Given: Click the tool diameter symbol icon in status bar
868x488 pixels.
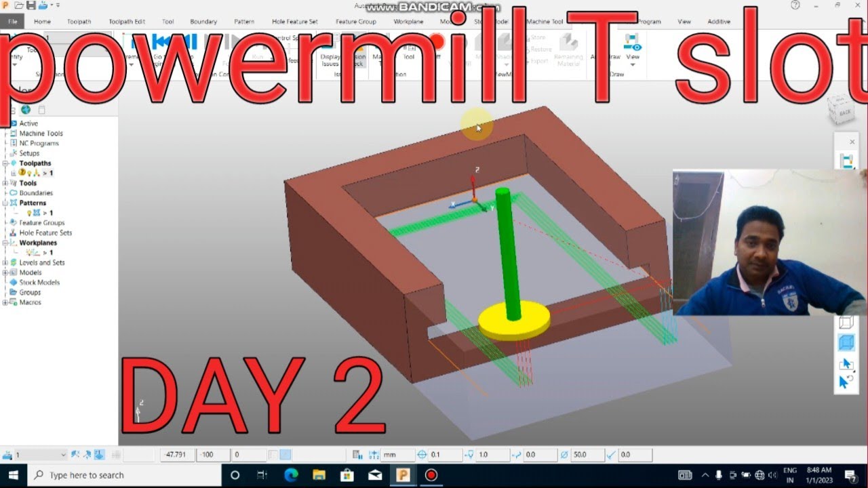Looking at the screenshot, I should (564, 455).
